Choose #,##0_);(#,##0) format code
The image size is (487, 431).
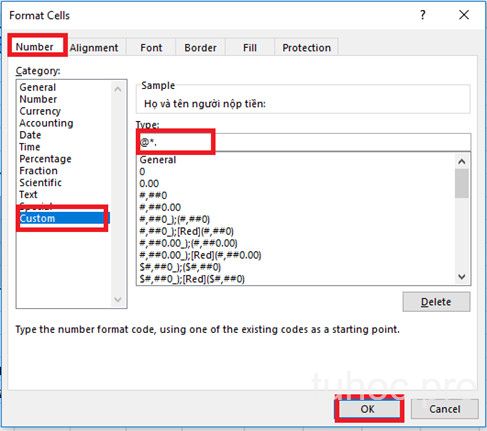(295, 219)
